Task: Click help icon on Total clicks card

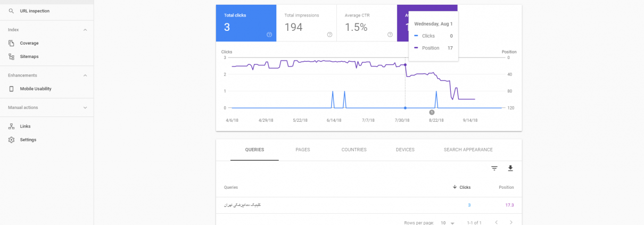Action: coord(269,35)
